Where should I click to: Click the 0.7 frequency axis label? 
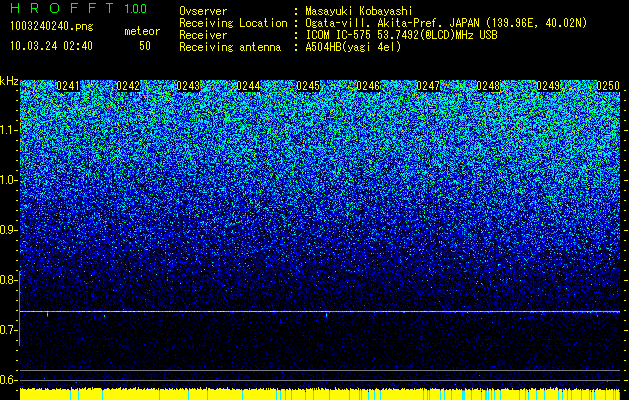8,330
